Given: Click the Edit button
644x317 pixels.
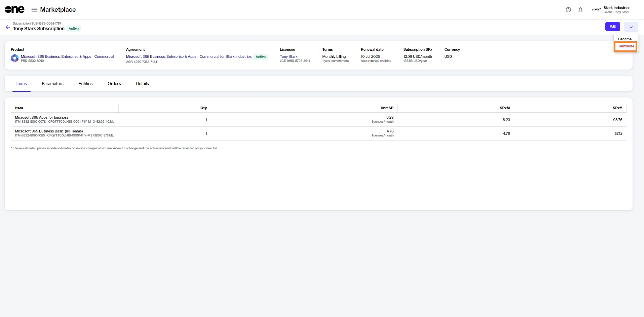Looking at the screenshot, I should pos(612,27).
